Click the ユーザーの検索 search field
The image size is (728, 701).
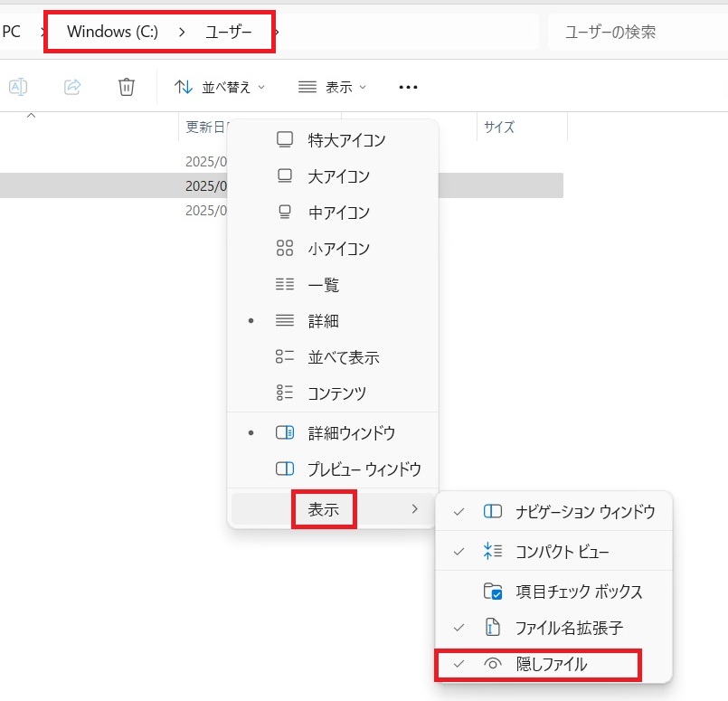(x=633, y=33)
